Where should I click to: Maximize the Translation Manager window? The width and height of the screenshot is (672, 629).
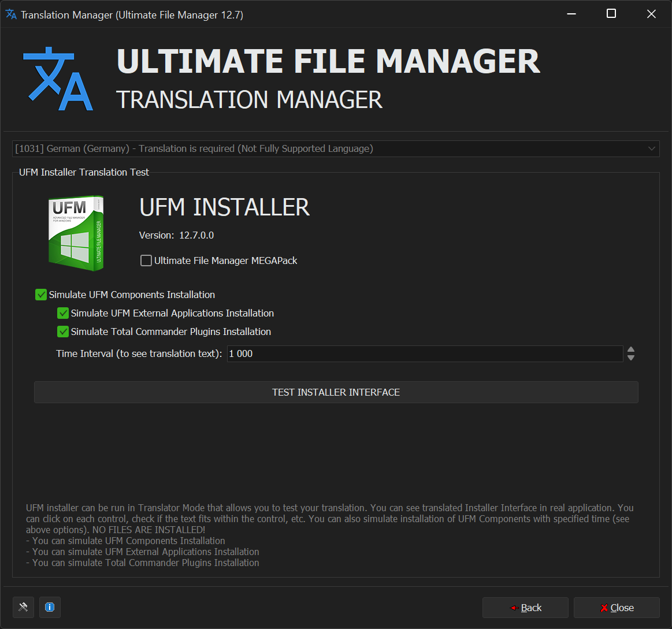tap(611, 14)
